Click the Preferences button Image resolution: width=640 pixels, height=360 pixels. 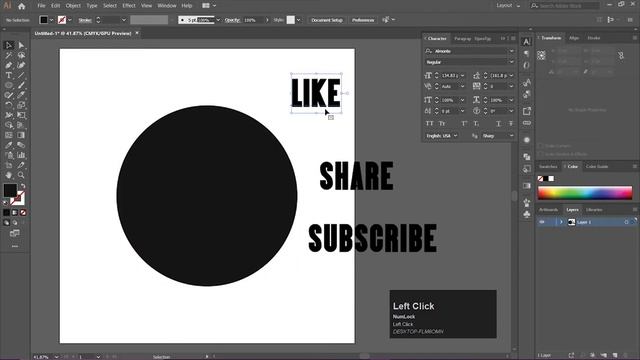(363, 20)
